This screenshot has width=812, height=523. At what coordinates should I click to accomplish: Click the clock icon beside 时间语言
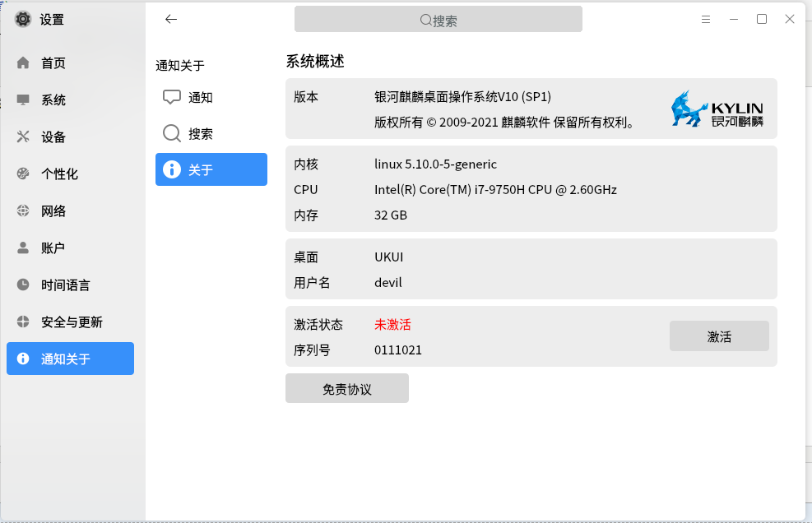coord(23,285)
